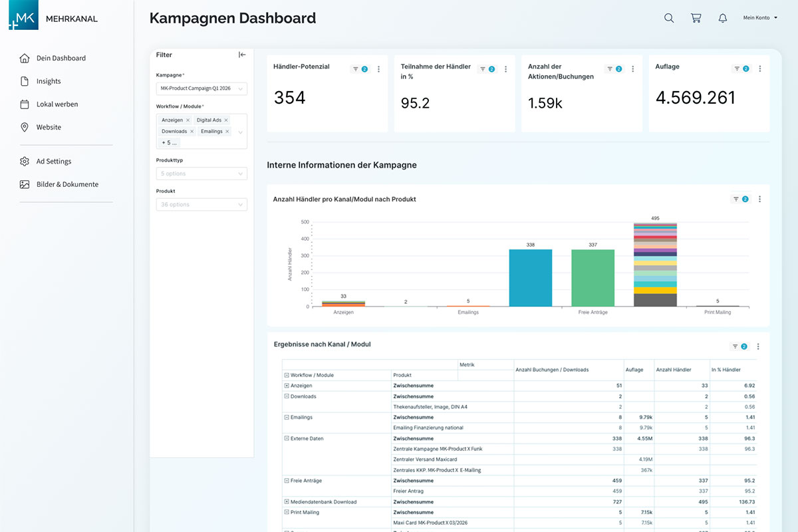This screenshot has width=798, height=532.
Task: Click the green Freie Anträge bar
Action: point(593,278)
